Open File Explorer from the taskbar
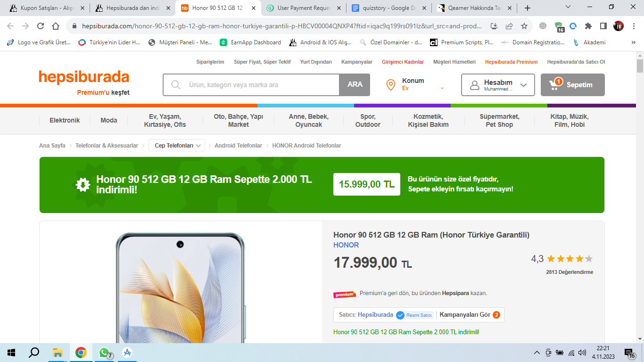644x362 pixels. tap(58, 353)
